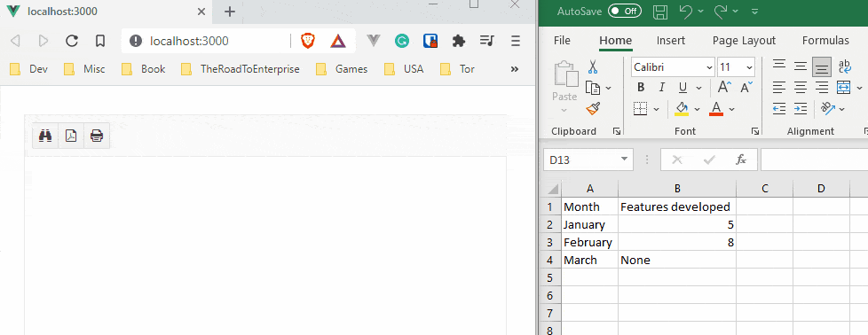Save the workbook using the Excel Save icon

(x=659, y=12)
